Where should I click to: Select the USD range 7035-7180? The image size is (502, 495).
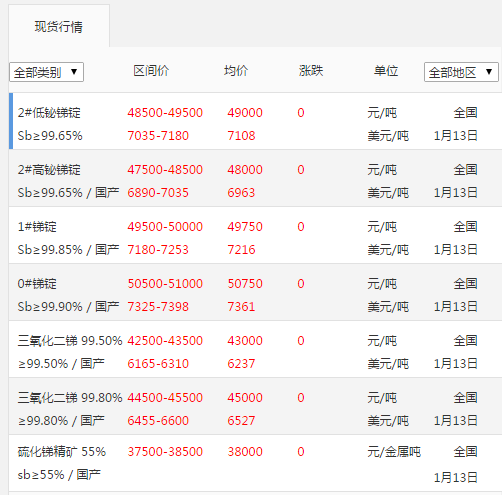(x=158, y=136)
